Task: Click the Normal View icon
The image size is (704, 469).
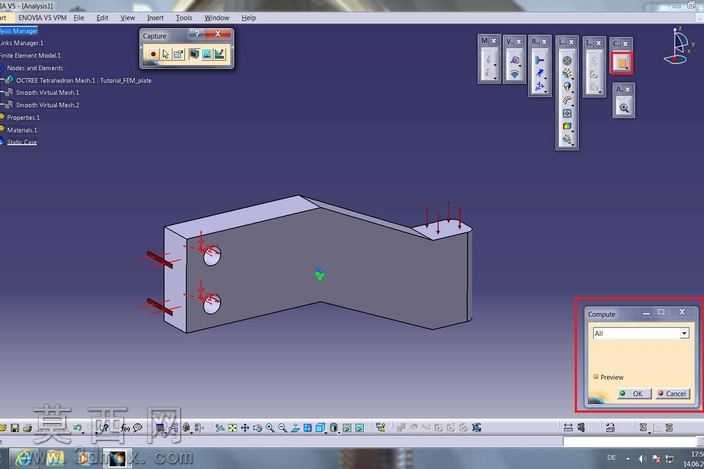Action: click(295, 428)
